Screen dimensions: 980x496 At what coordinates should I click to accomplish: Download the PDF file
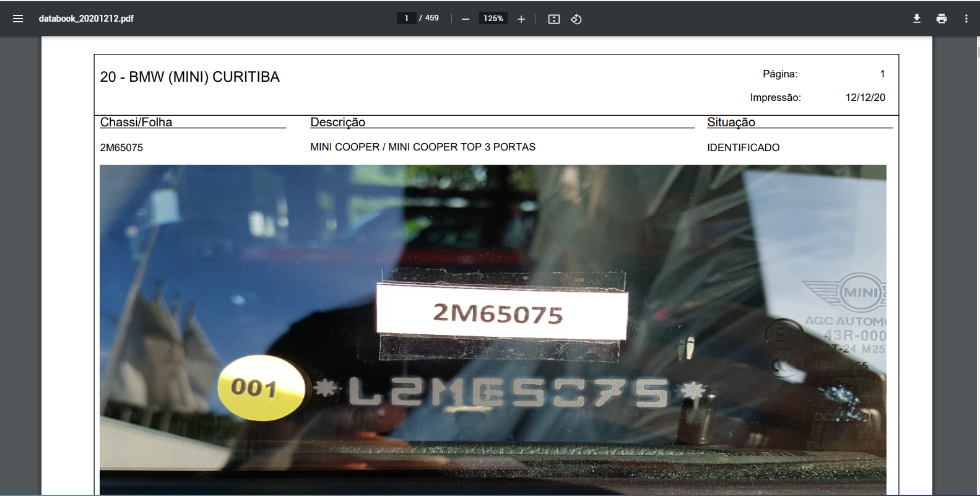coord(917,19)
